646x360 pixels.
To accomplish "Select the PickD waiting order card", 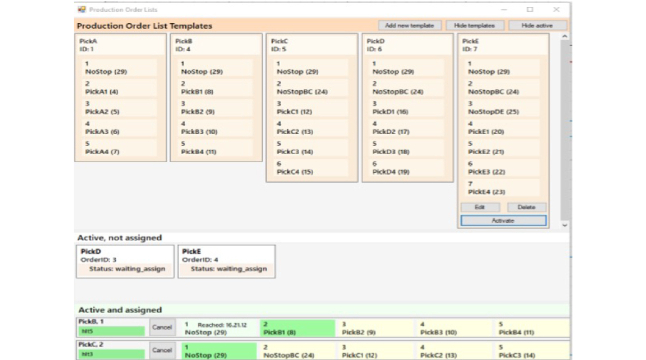I will coord(125,262).
